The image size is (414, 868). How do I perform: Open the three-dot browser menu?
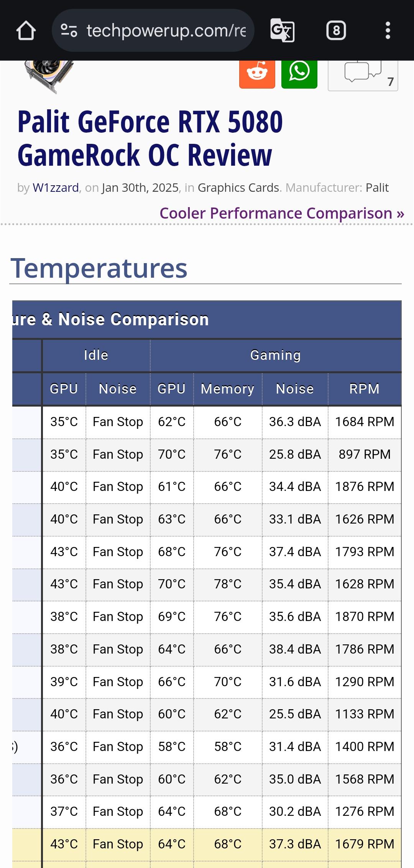388,30
